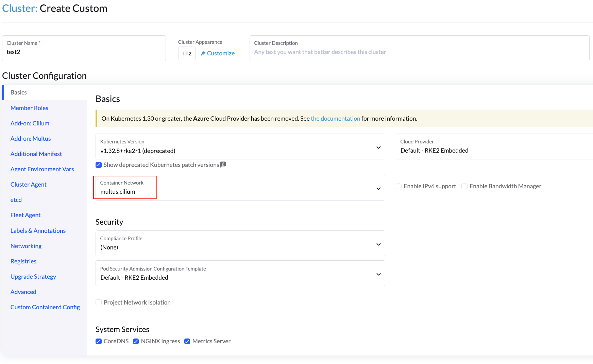Screen dimensions: 593x364
Task: Click the deprecated versions info icon
Action: pos(223,164)
